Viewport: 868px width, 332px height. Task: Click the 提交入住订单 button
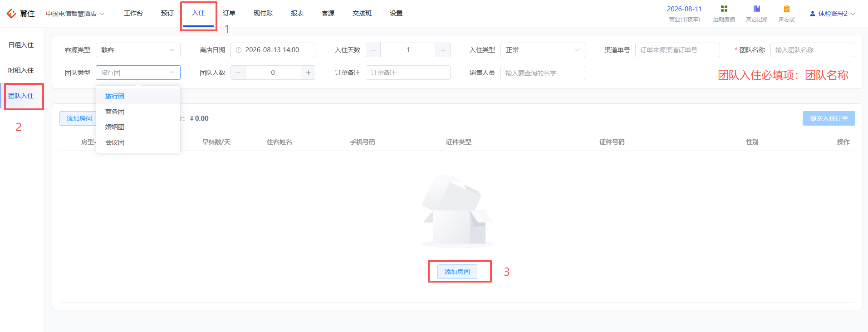pyautogui.click(x=829, y=118)
